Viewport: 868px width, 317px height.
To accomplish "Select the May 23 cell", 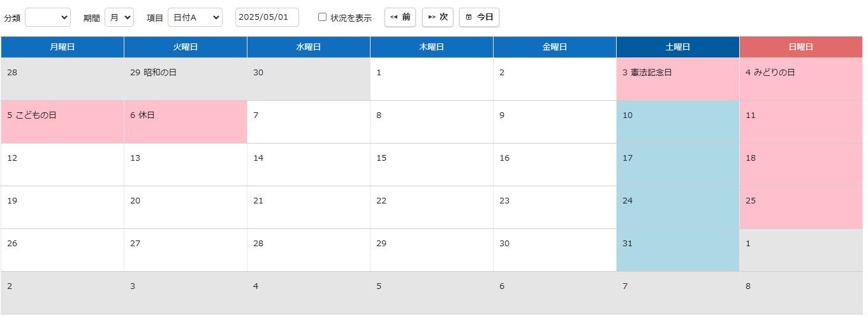I will coord(555,207).
